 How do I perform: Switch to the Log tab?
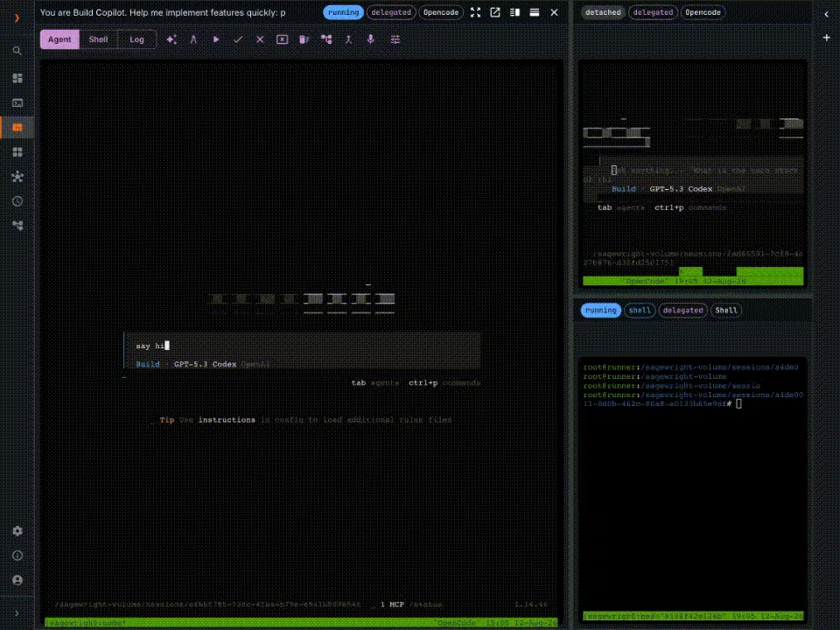(x=136, y=39)
